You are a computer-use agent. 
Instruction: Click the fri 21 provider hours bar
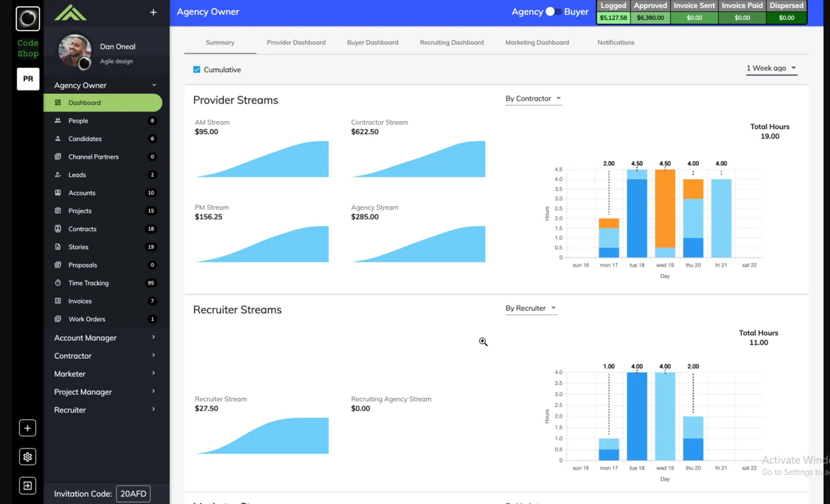tap(721, 219)
